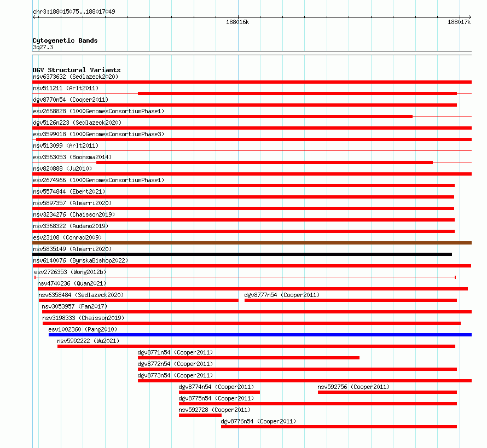Click the nsv6140076 (ByrskaBishop2022) label
487x448 pixels.
pyautogui.click(x=80, y=260)
